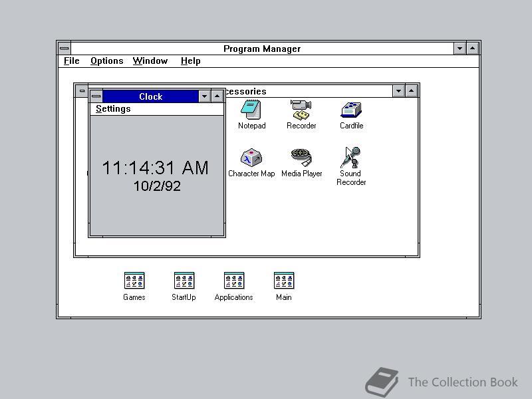Open the Window menu
This screenshot has width=532, height=399.
150,61
